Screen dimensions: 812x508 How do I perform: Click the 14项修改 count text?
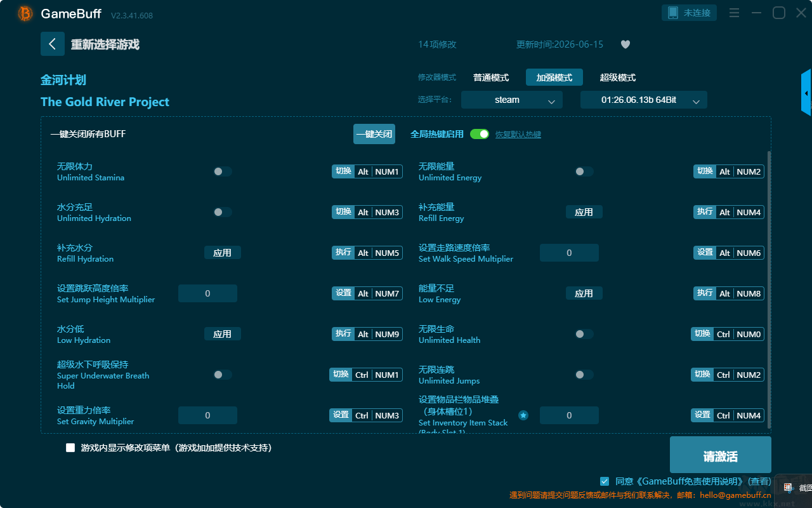(x=437, y=44)
